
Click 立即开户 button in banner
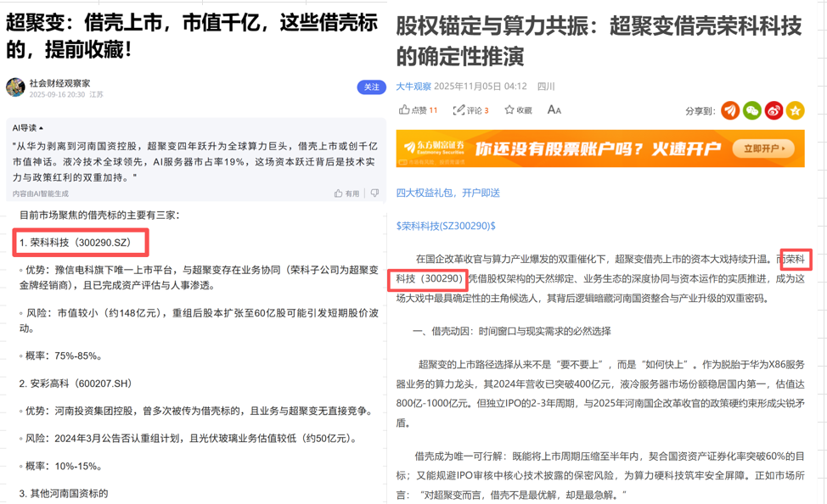[x=763, y=148]
